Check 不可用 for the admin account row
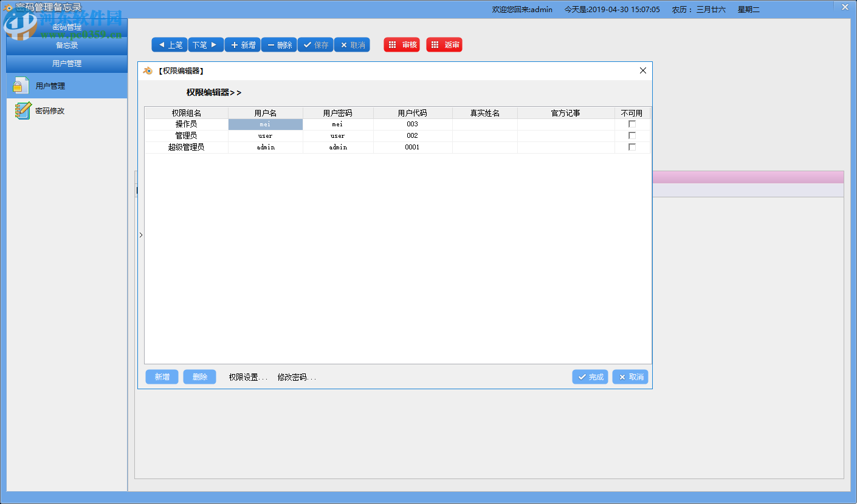This screenshot has height=504, width=857. [632, 146]
